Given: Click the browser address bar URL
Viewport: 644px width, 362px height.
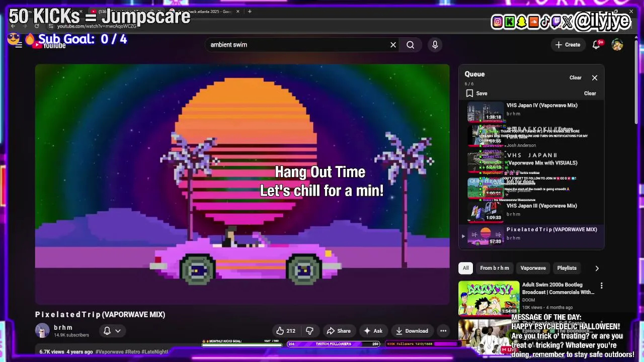Looking at the screenshot, I should coord(97,26).
